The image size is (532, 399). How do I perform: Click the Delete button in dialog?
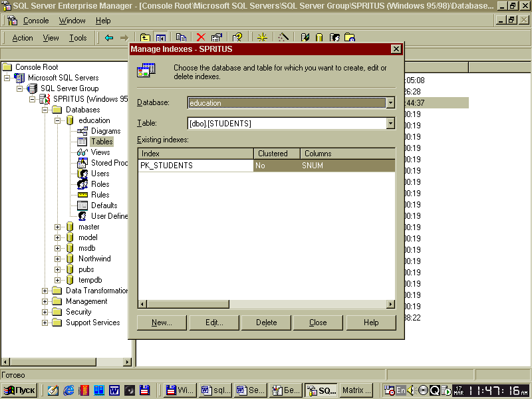tap(267, 323)
